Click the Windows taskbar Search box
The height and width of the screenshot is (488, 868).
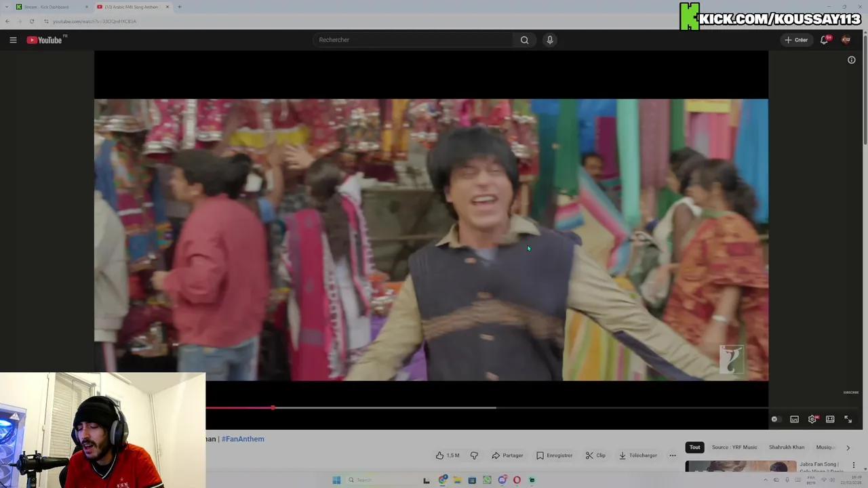pyautogui.click(x=380, y=480)
